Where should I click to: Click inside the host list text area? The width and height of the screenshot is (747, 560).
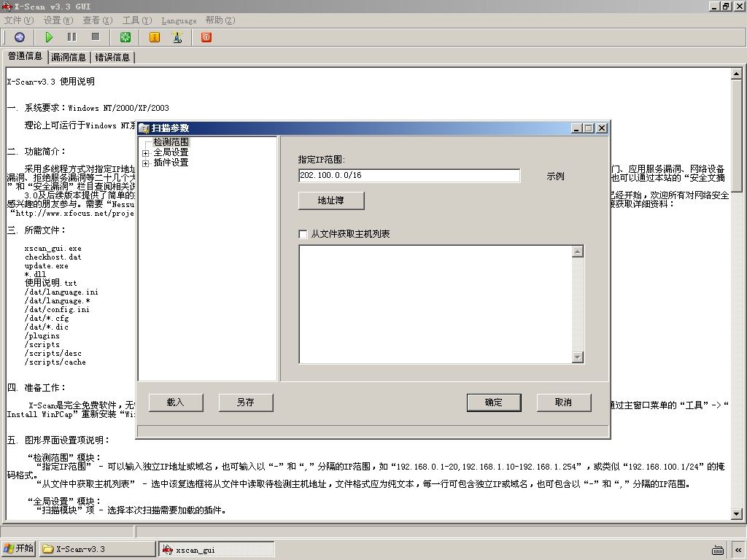pos(436,304)
